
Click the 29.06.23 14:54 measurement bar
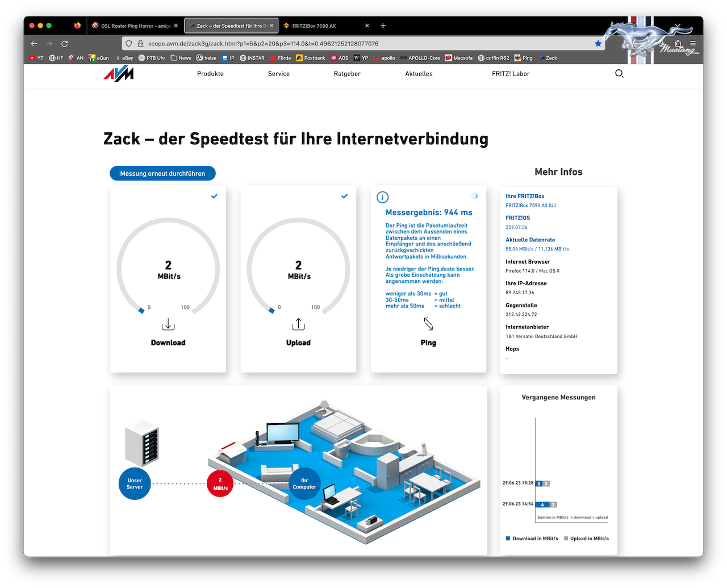[546, 504]
